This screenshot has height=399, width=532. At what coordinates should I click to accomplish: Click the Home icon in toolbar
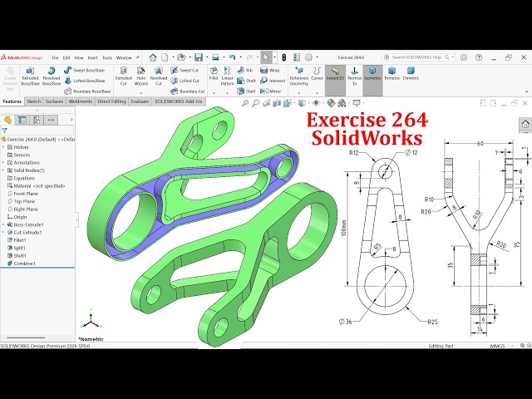click(x=153, y=57)
